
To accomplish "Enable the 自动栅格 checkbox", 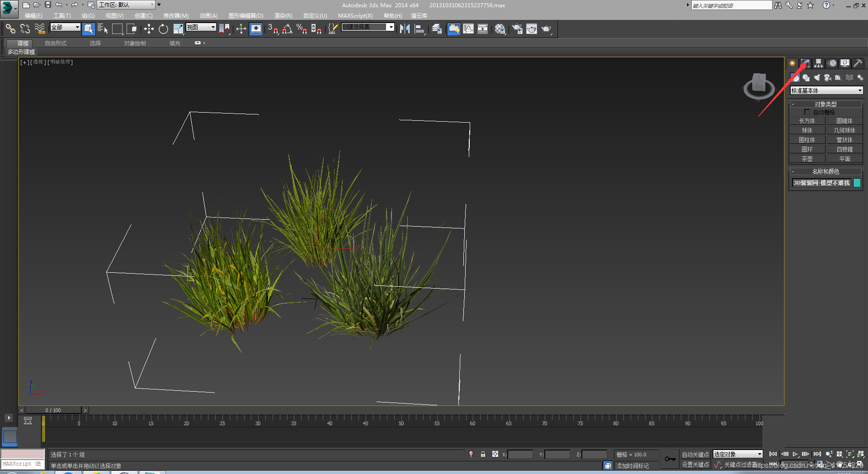I will click(x=807, y=112).
